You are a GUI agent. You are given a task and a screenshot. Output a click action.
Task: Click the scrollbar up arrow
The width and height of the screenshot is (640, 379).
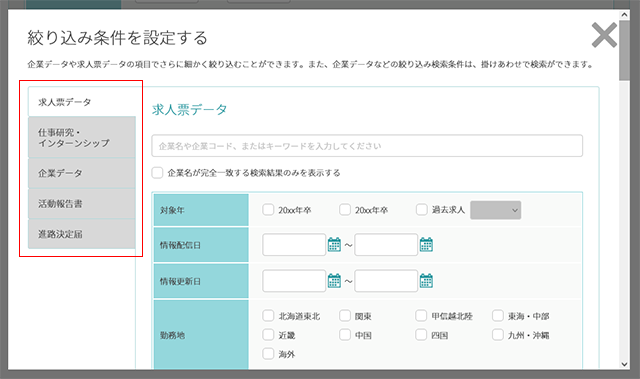coord(624,15)
